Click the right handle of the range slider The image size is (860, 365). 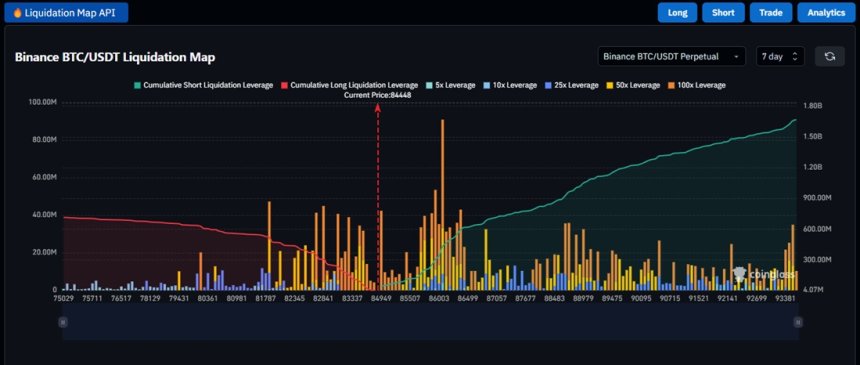pos(798,322)
